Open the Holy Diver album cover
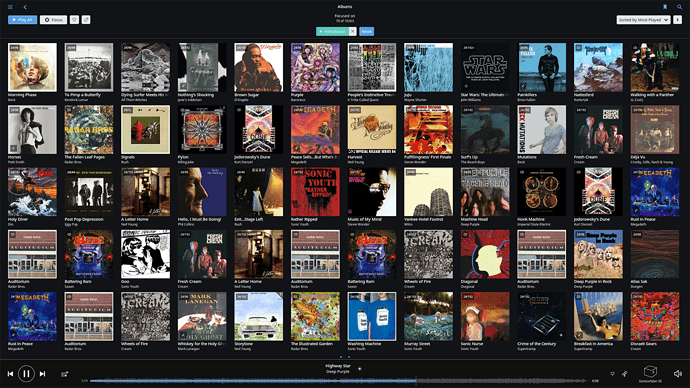690x388 pixels. 32,192
